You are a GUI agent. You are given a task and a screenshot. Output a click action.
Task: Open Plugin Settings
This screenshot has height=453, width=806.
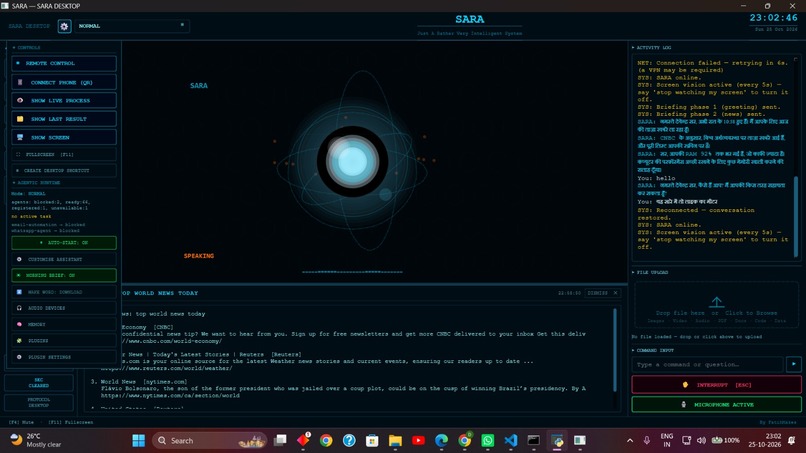coord(64,357)
